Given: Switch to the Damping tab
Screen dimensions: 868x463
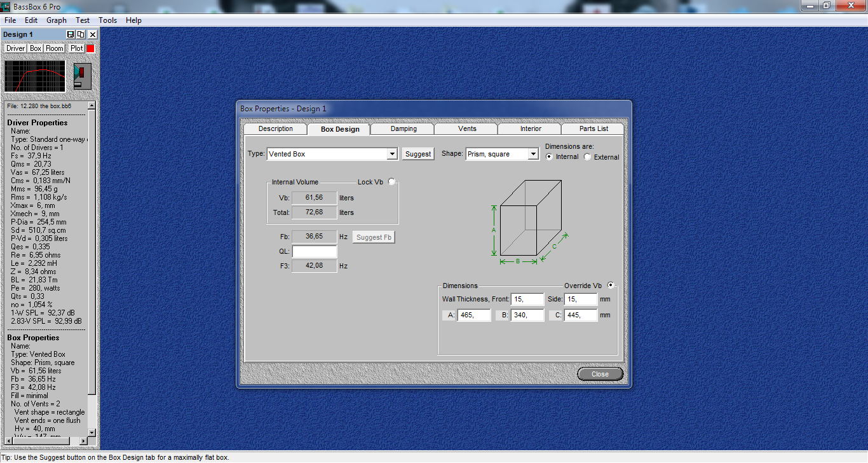Looking at the screenshot, I should coord(403,128).
